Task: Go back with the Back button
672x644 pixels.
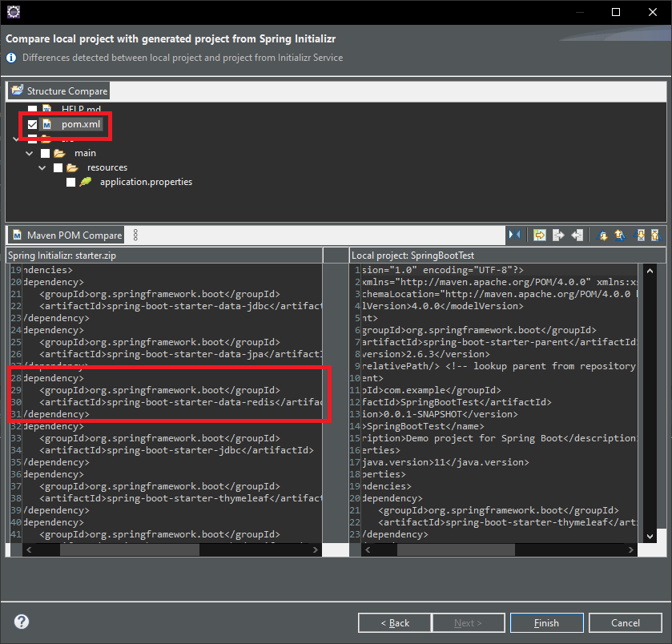Action: click(395, 622)
